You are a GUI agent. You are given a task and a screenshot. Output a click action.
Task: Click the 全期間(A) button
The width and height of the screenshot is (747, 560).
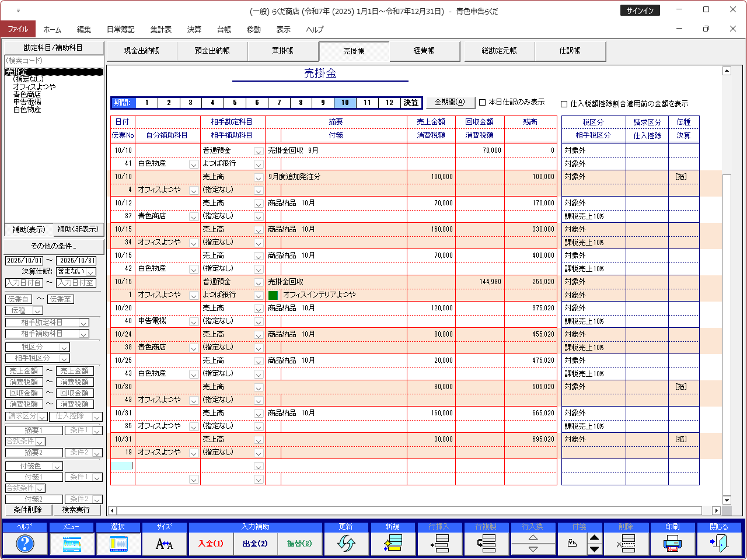coord(450,102)
